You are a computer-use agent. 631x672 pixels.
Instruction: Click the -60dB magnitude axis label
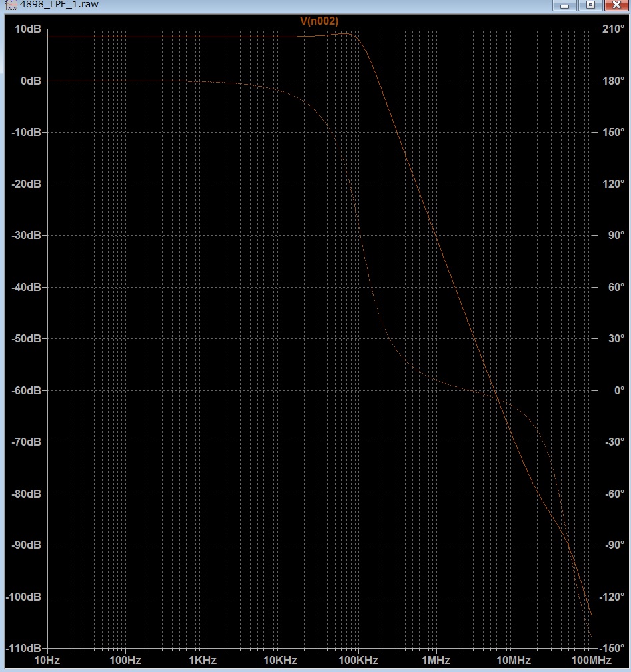(26, 390)
